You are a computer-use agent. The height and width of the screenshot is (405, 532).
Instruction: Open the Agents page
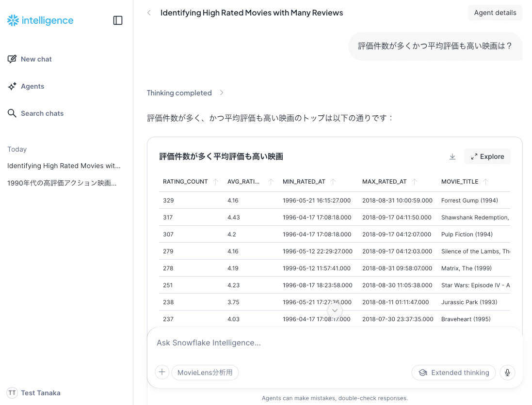[x=32, y=86]
